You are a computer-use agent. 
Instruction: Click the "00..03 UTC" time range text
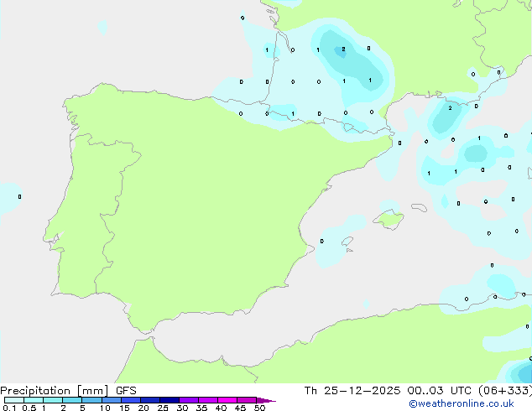click(x=440, y=391)
